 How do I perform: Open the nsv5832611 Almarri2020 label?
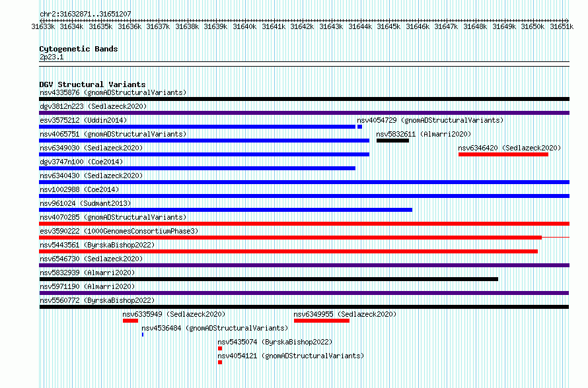click(423, 134)
